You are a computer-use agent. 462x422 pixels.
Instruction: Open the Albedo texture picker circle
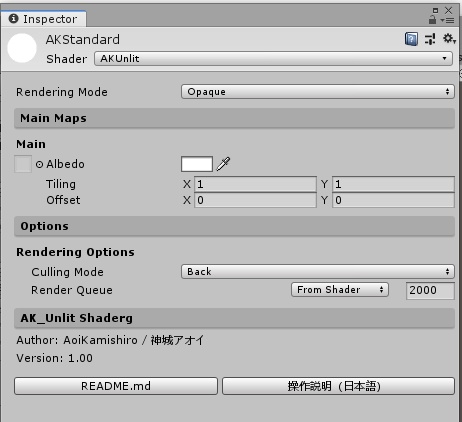click(39, 164)
